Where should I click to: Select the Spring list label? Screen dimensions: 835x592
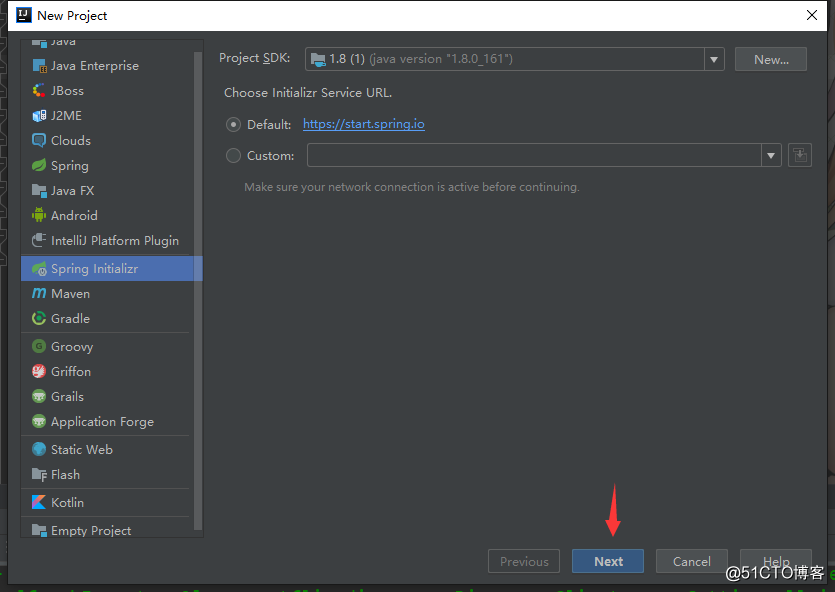coord(70,166)
